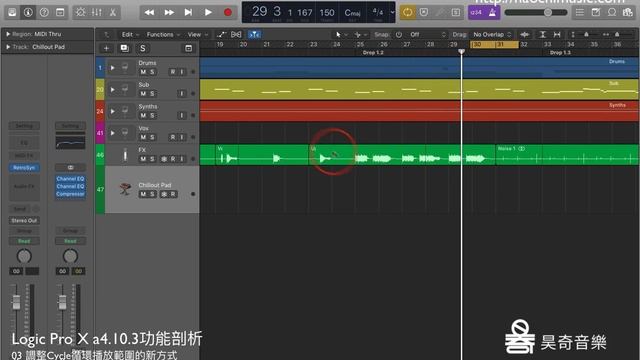Click the Vertical Auto Zoom icon
Screen dimensions: 640x360
click(x=542, y=35)
